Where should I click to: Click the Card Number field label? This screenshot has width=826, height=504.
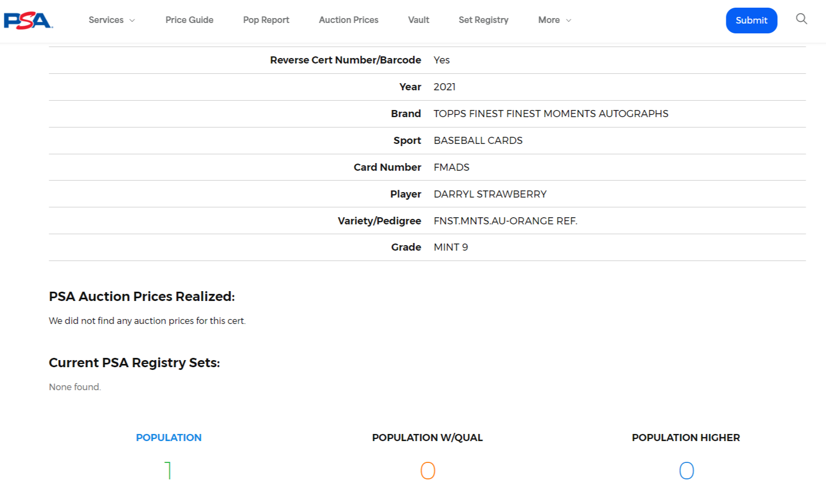(x=388, y=167)
